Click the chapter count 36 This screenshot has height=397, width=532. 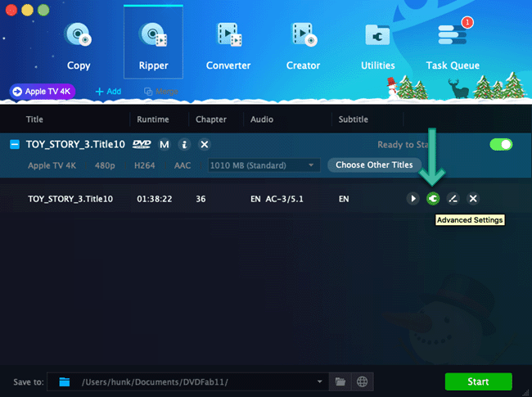tap(201, 199)
